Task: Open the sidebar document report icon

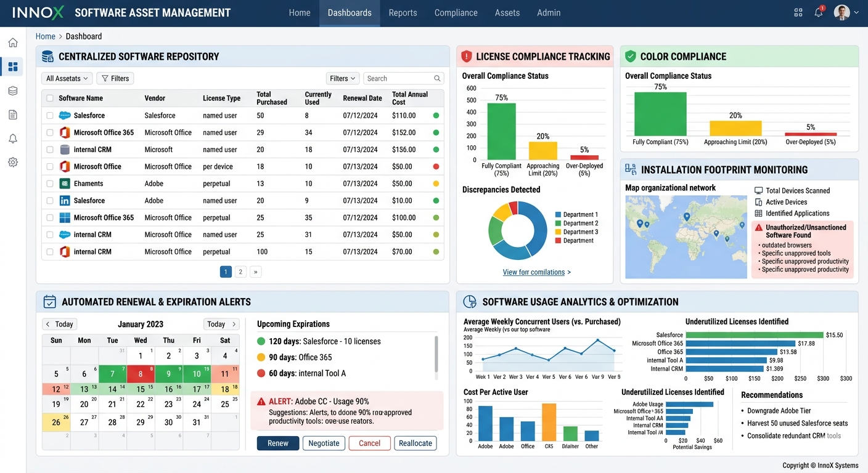Action: (x=13, y=115)
